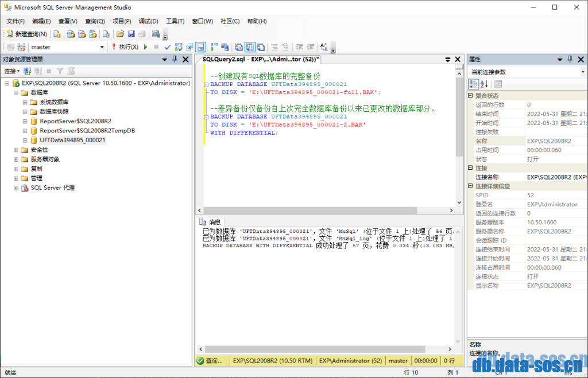
Task: Parse the query with the blue checkmark
Action: point(167,47)
